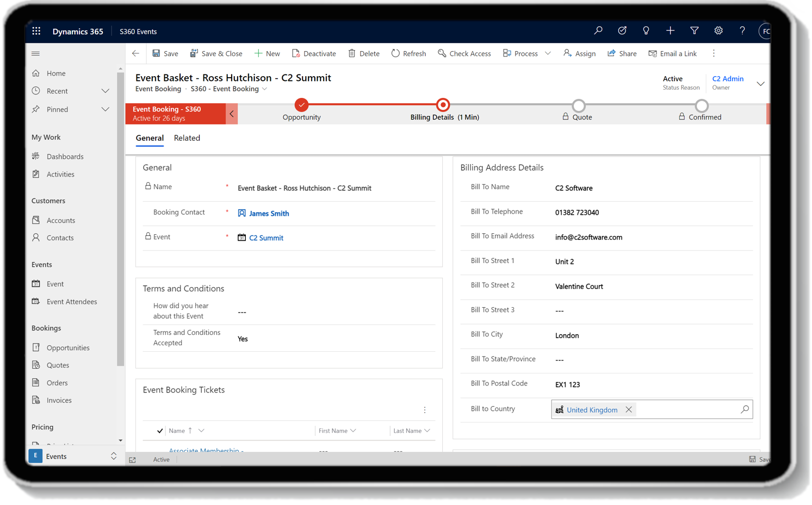This screenshot has width=812, height=505.
Task: Refresh the form
Action: (x=408, y=53)
